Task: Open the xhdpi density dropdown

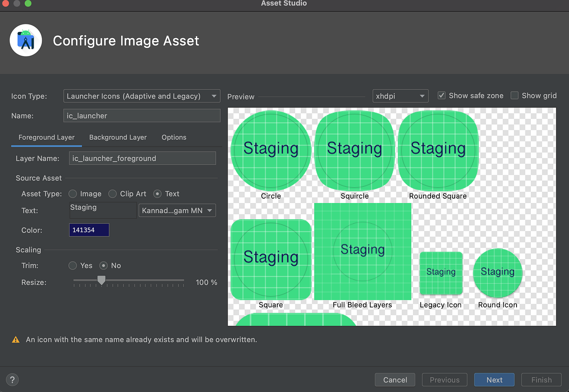Action: [x=400, y=96]
